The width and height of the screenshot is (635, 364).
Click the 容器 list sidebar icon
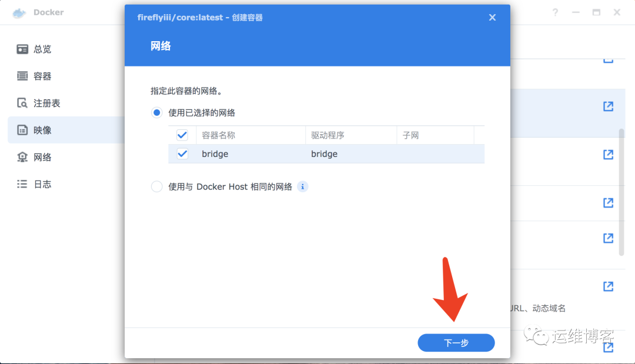(22, 76)
